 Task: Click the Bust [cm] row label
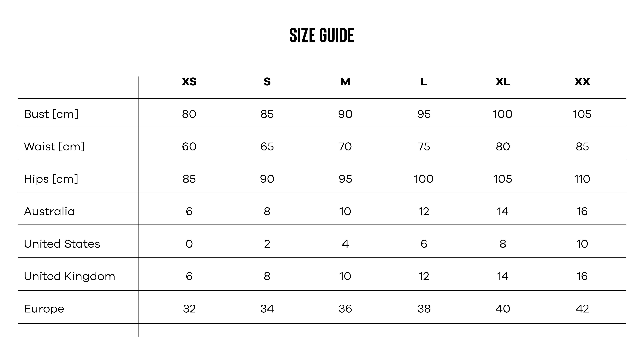point(51,114)
